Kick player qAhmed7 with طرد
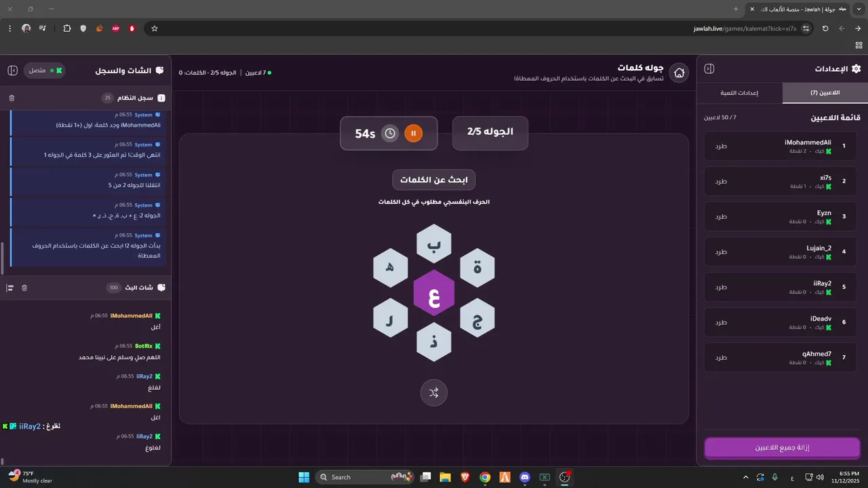This screenshot has width=868, height=488. [722, 357]
